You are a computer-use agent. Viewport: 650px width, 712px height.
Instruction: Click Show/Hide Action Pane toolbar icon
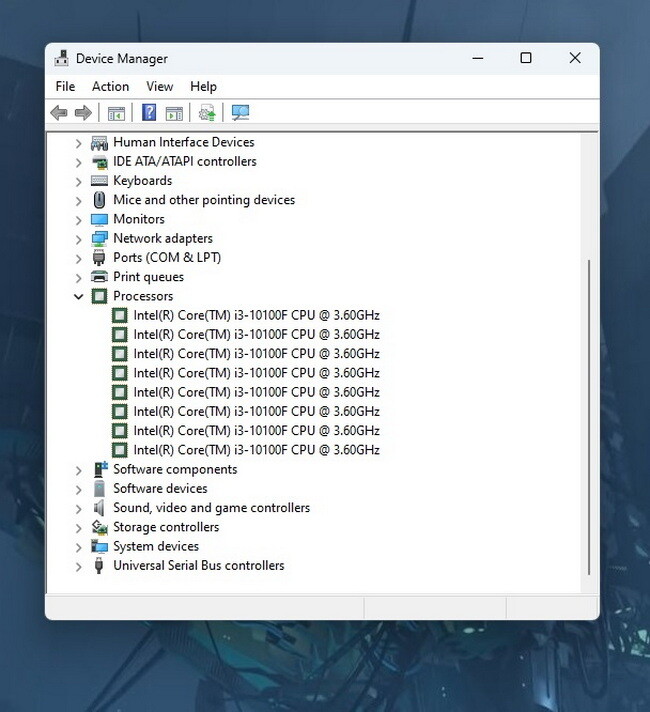click(x=174, y=113)
